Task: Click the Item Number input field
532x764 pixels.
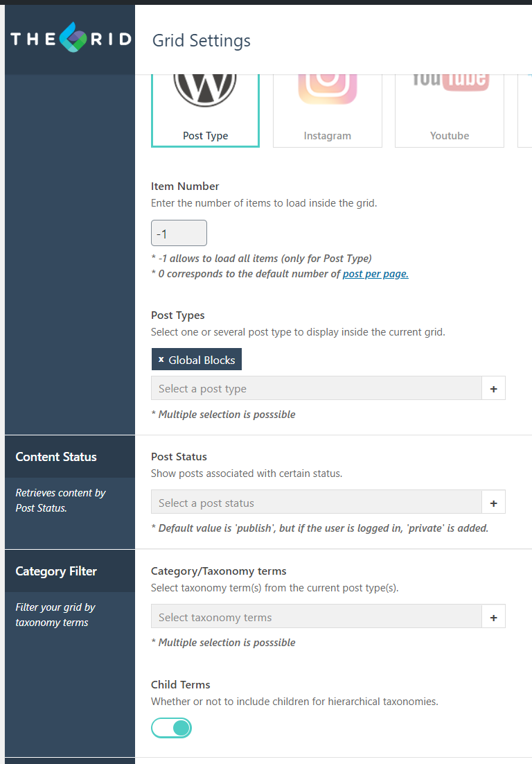Action: pos(179,233)
